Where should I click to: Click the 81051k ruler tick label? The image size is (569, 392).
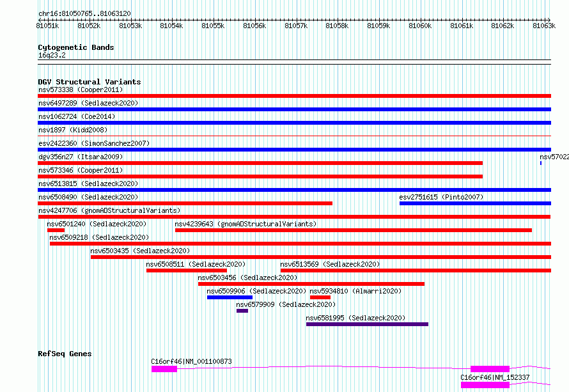47,26
